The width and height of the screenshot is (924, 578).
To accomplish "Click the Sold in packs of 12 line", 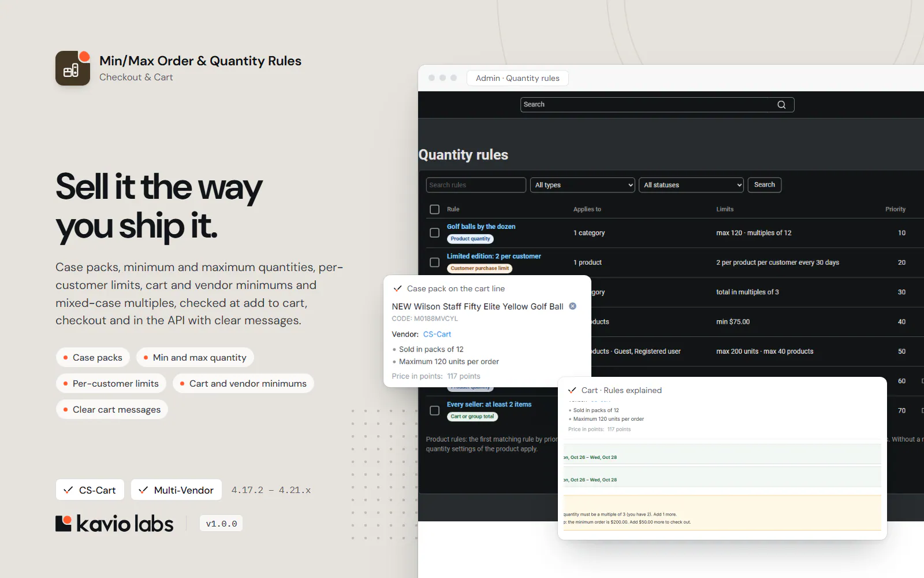I will click(x=431, y=349).
